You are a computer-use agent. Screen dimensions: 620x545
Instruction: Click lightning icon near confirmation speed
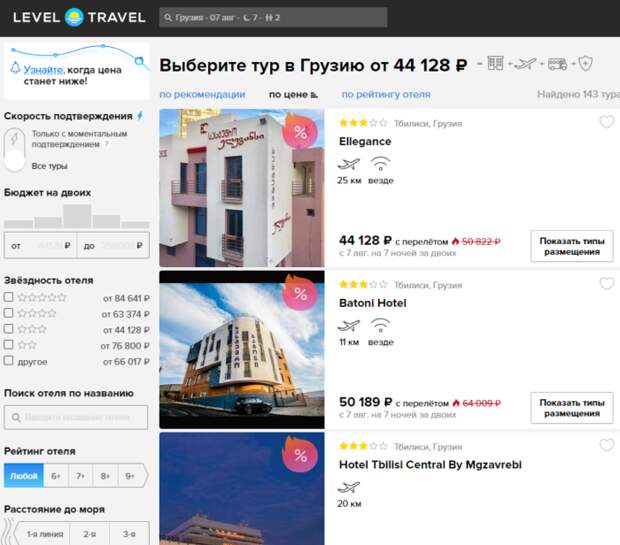[x=140, y=116]
